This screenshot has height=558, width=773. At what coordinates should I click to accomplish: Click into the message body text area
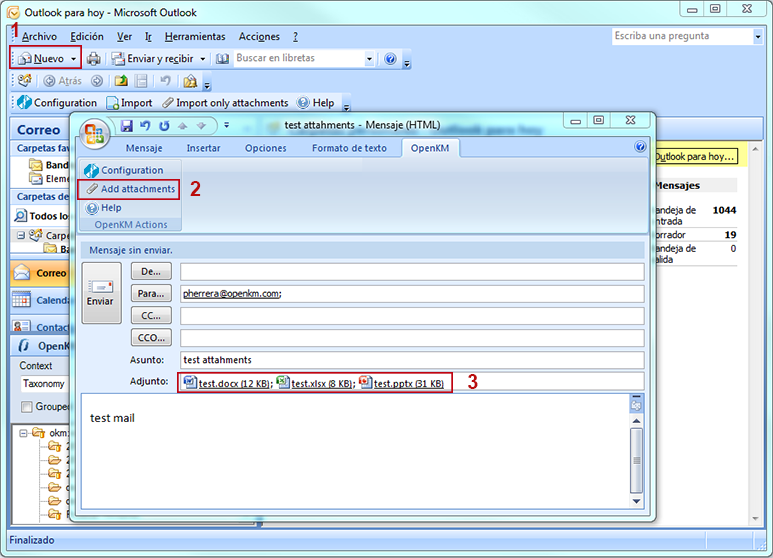click(x=355, y=451)
